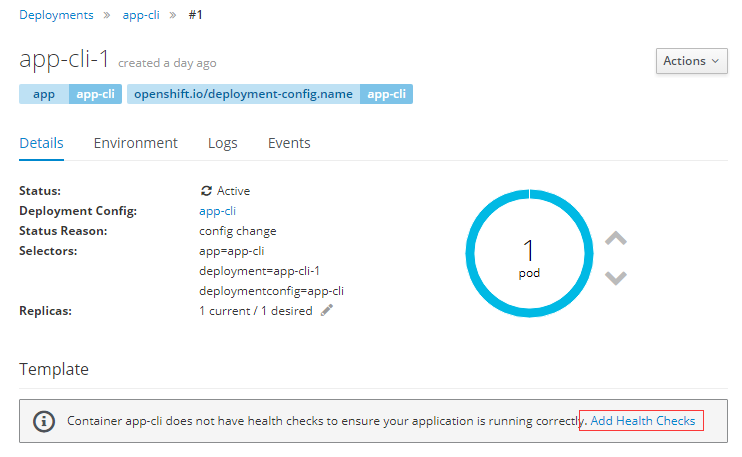Click the 'created a day ago' text
This screenshot has width=742, height=457.
point(167,63)
